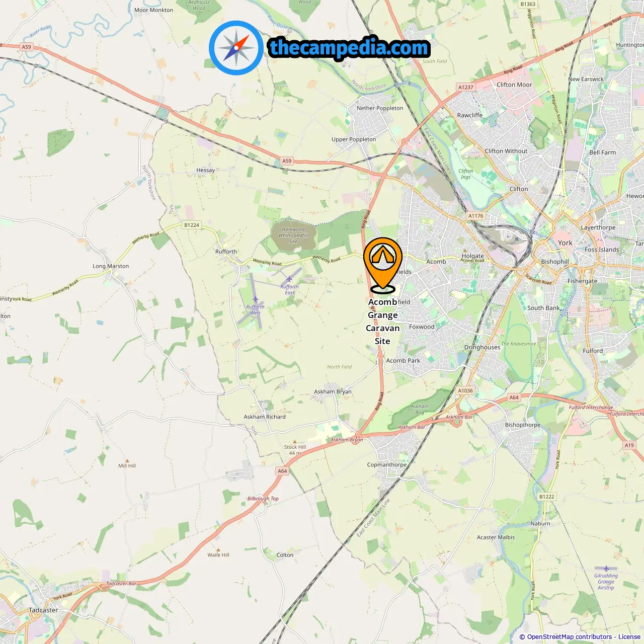The width and height of the screenshot is (644, 644).
Task: Click the Waile Hill peak triangle icon
Action: [218, 549]
